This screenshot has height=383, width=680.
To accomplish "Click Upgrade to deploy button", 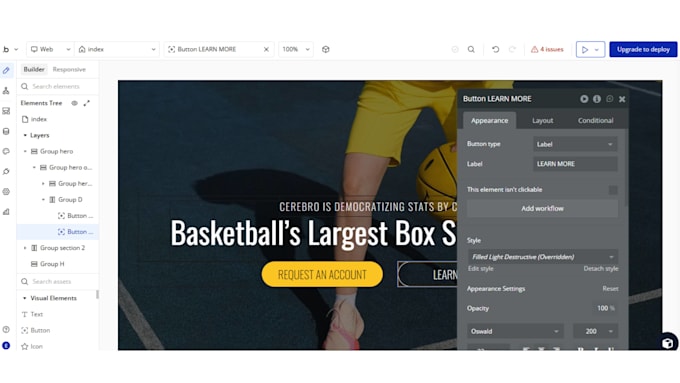I will tap(643, 49).
